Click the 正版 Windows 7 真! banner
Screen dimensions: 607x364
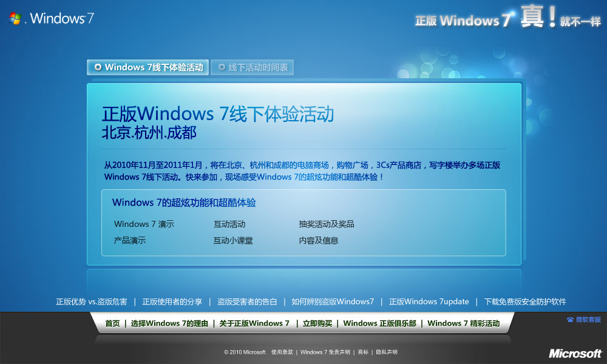point(508,18)
